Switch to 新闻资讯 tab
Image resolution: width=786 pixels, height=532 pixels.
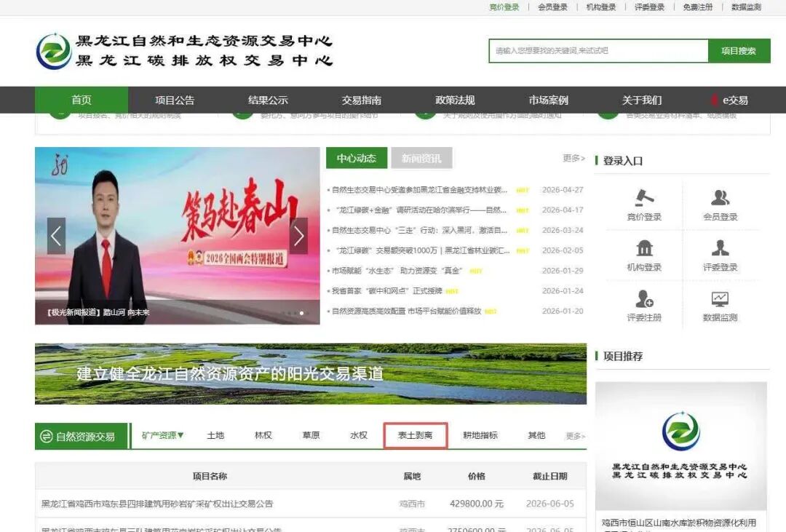pos(421,158)
